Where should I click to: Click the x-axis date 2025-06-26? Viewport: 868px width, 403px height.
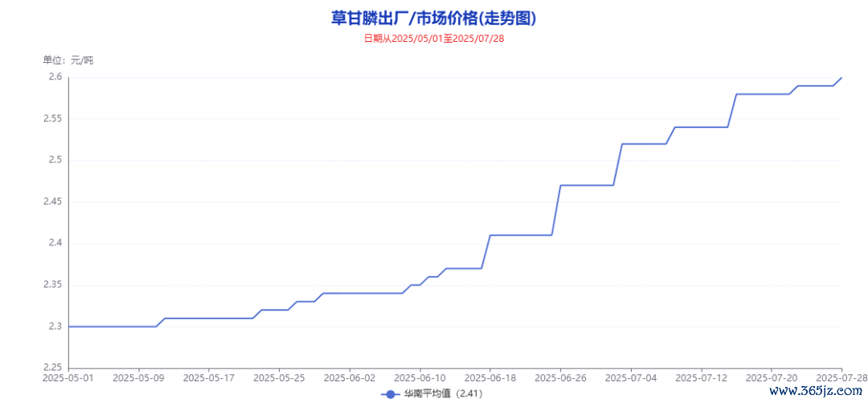point(560,377)
